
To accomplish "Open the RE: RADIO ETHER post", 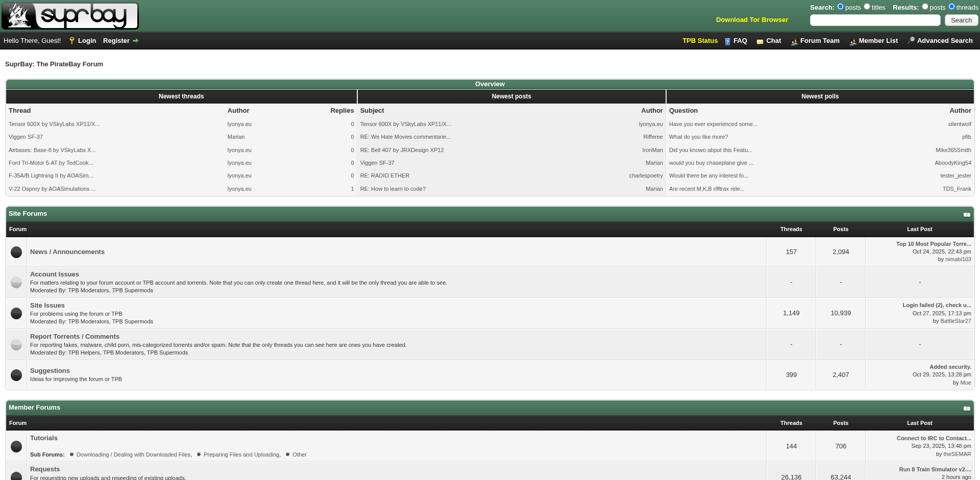I will (385, 176).
